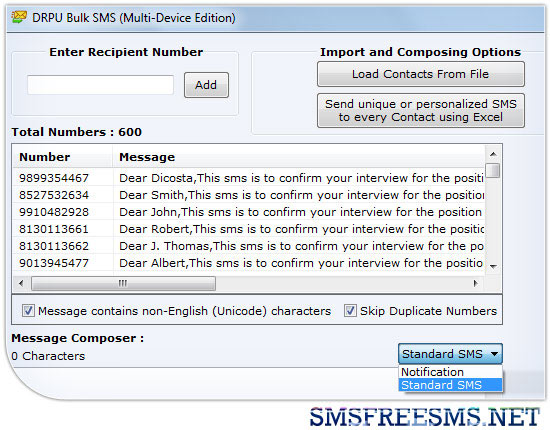Click the list's up scroll arrow
550x430 pixels.
pyautogui.click(x=493, y=154)
